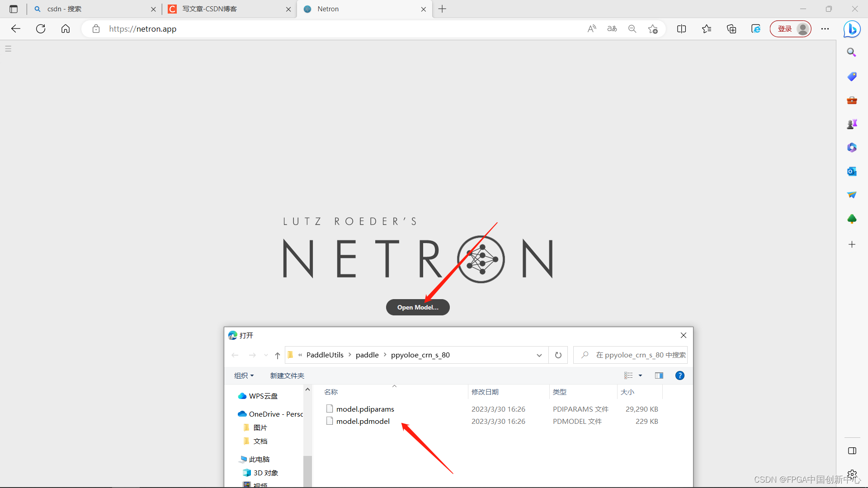The width and height of the screenshot is (868, 488).
Task: Add this page to favorites
Action: coord(653,29)
